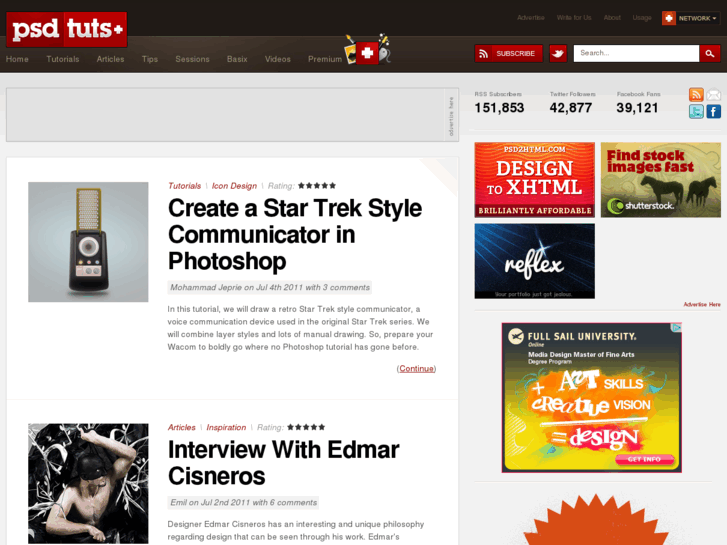Click Tutorials category above Star Trek post
Viewport: 727px width, 545px height.
[185, 186]
